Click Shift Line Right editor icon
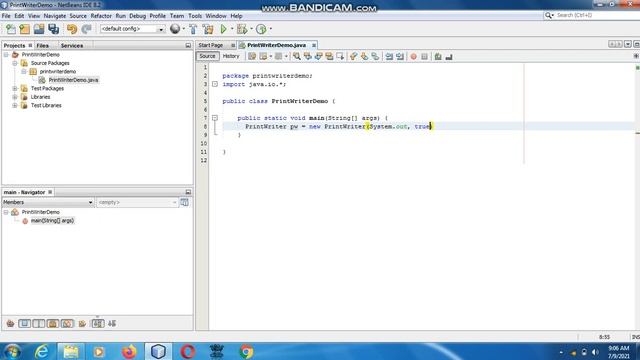The width and height of the screenshot is (640, 360). (400, 56)
